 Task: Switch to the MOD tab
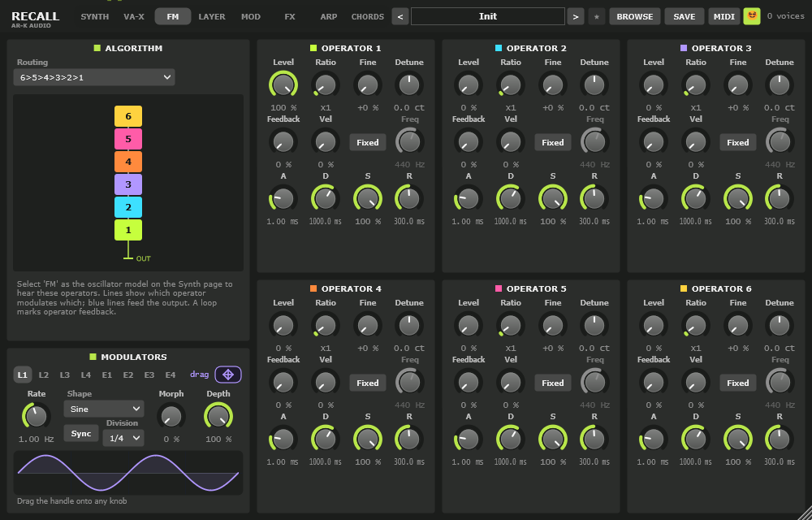coord(251,16)
